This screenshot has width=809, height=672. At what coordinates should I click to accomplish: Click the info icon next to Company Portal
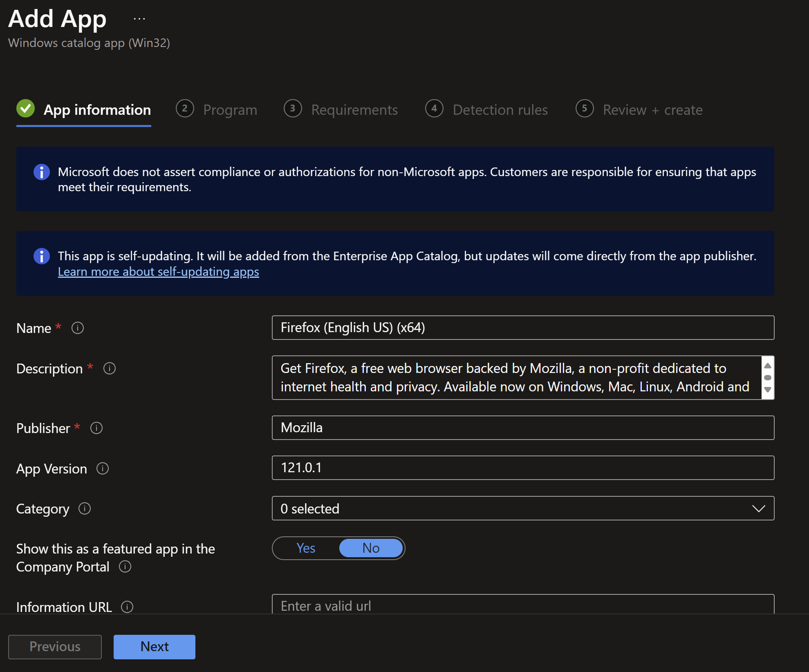point(125,567)
